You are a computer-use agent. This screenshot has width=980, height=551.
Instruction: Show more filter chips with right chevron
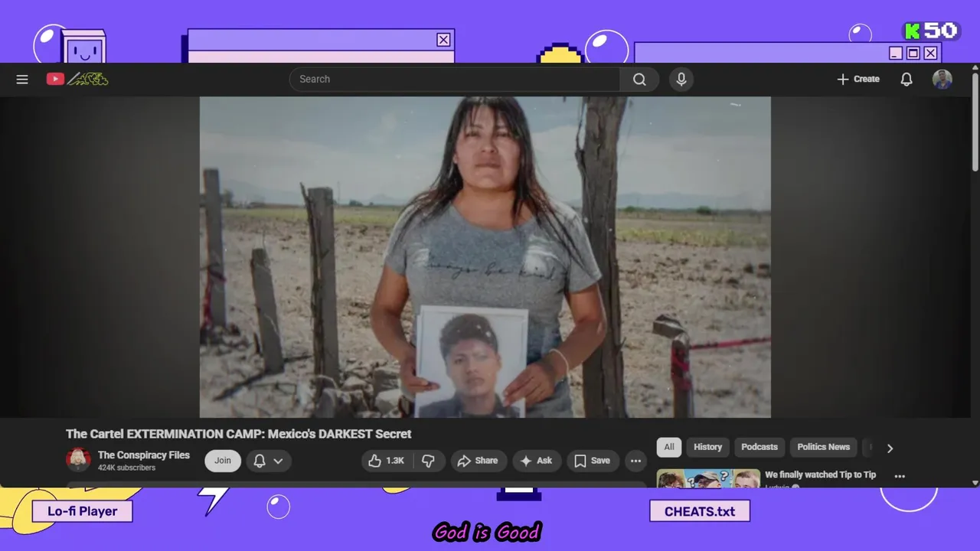[890, 448]
